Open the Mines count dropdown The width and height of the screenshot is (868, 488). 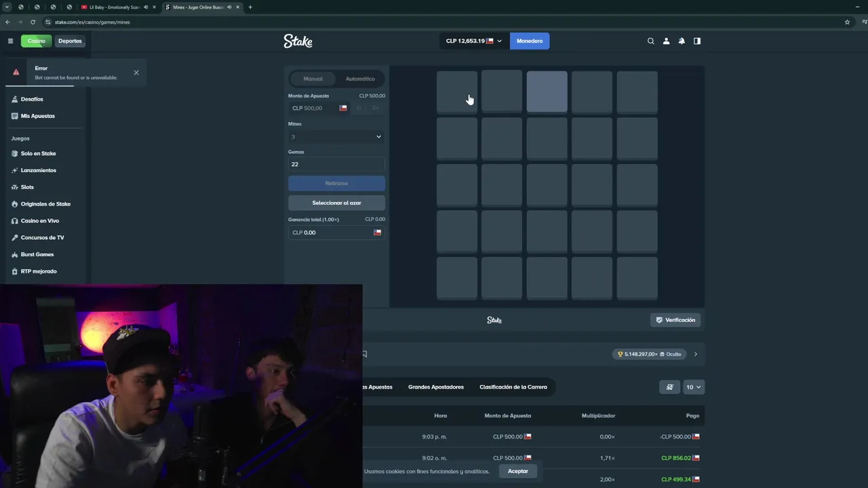click(336, 137)
